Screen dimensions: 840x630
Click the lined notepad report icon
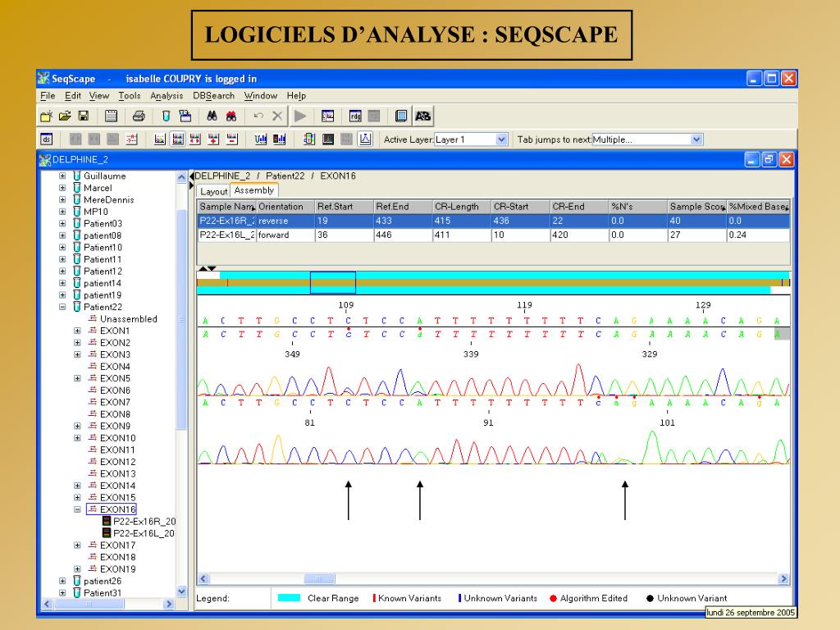[111, 116]
